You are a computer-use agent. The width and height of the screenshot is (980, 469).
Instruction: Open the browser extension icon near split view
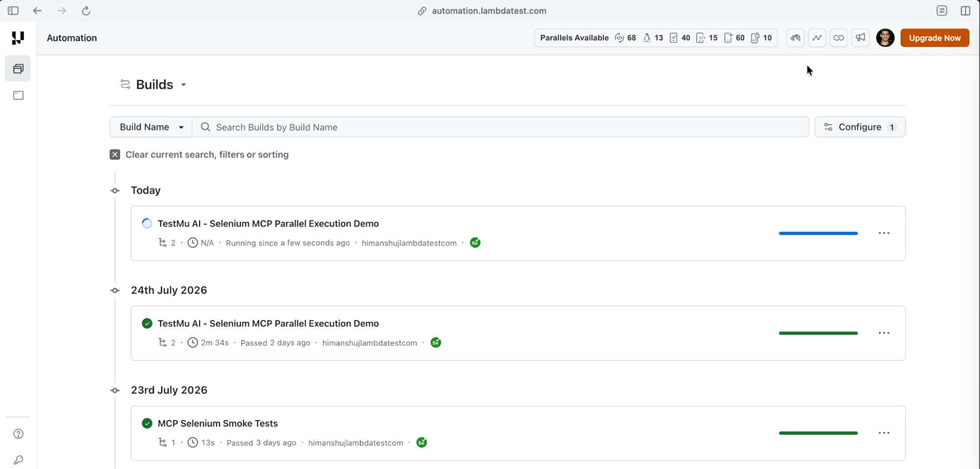click(x=942, y=10)
